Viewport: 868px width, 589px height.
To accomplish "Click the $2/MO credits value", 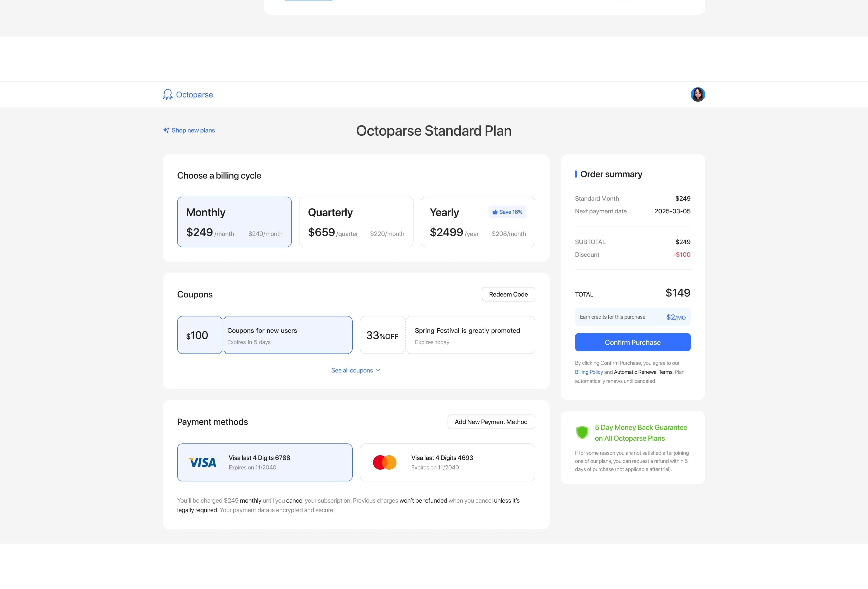I will click(x=676, y=317).
